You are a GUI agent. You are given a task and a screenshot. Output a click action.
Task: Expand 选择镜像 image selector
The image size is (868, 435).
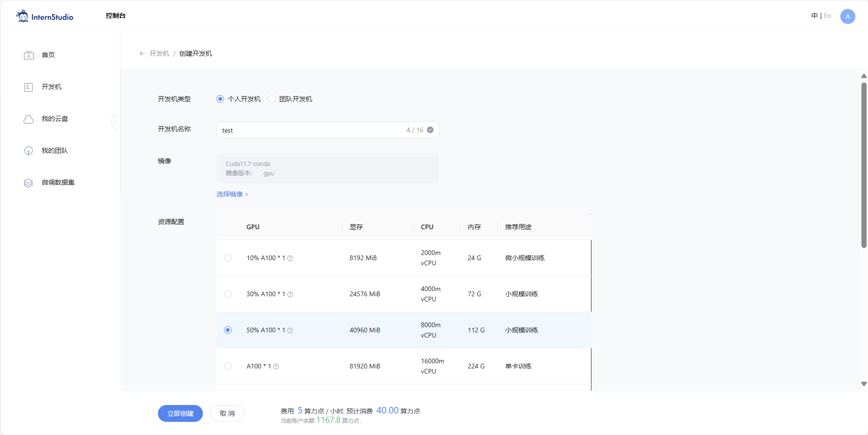coord(232,194)
